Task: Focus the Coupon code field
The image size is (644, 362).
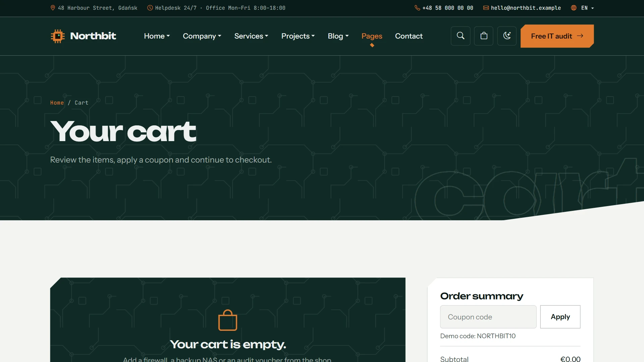Action: coord(488,317)
